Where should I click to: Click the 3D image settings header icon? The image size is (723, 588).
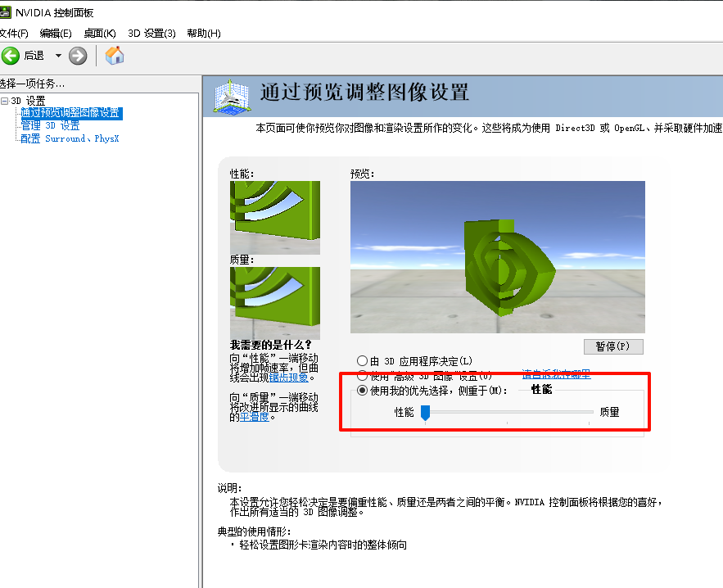[232, 97]
